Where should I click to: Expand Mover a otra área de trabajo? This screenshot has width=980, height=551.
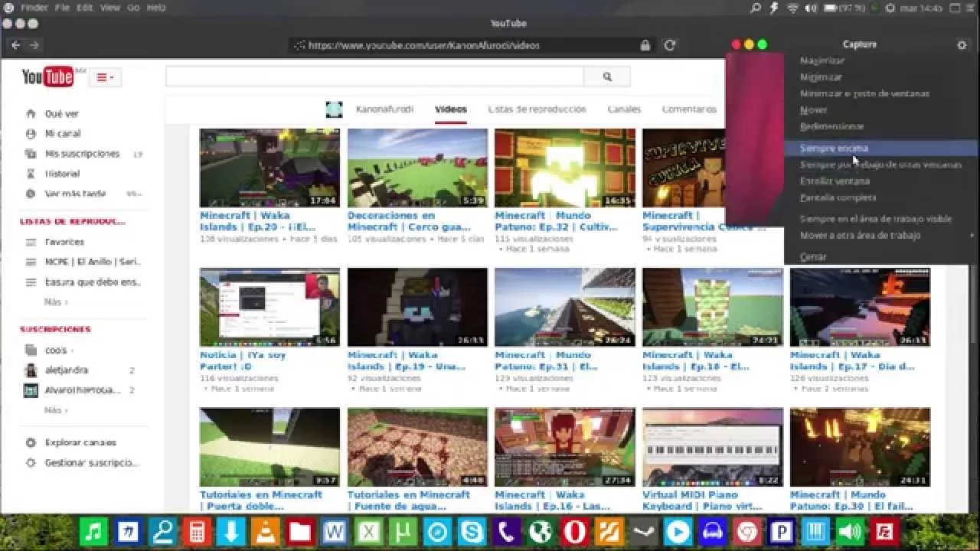(x=880, y=236)
